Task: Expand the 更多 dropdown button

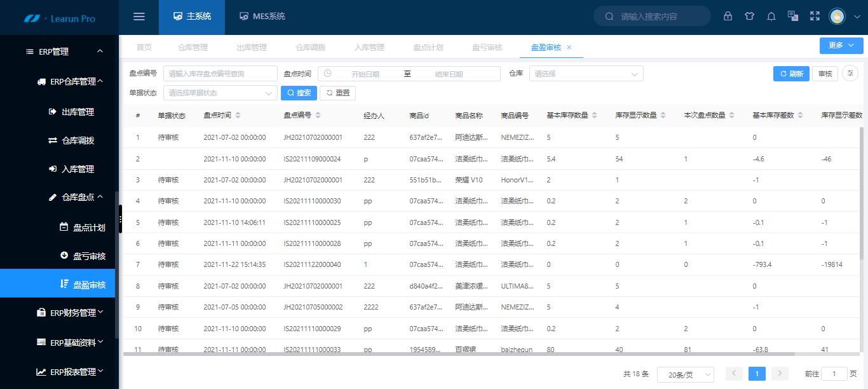Action: 841,45
